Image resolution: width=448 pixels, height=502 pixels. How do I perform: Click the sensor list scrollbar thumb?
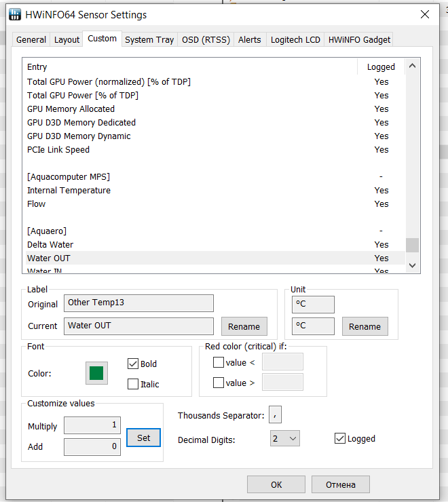pyautogui.click(x=413, y=246)
